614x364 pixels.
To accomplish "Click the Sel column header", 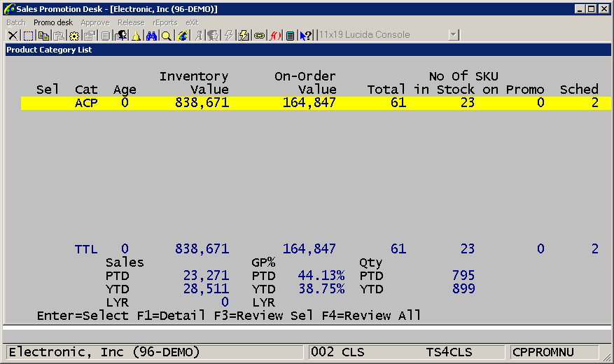I will pos(48,90).
